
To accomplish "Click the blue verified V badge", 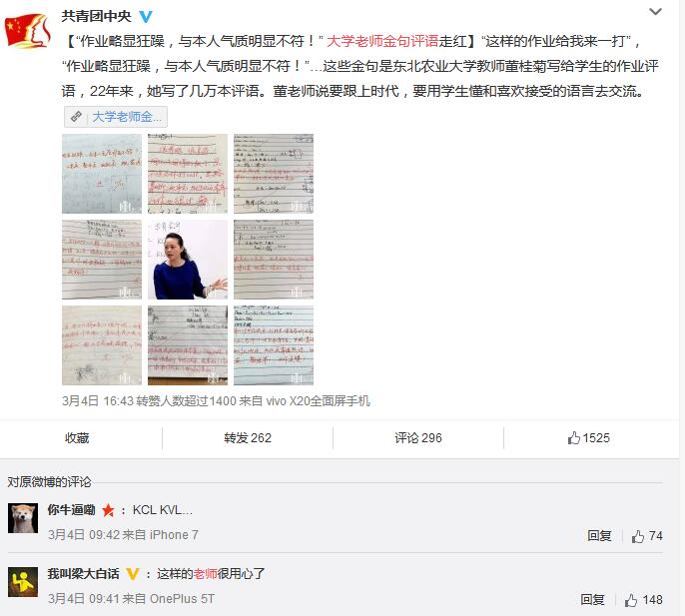I will pos(146,17).
